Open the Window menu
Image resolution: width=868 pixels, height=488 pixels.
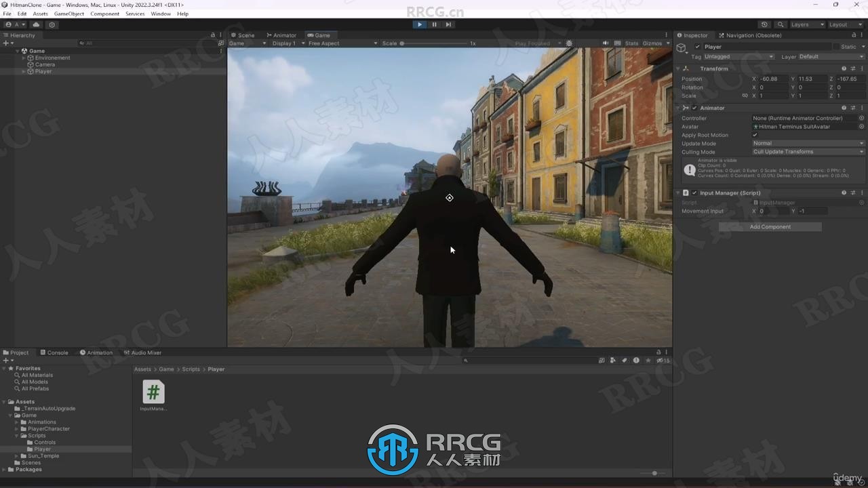pos(161,14)
